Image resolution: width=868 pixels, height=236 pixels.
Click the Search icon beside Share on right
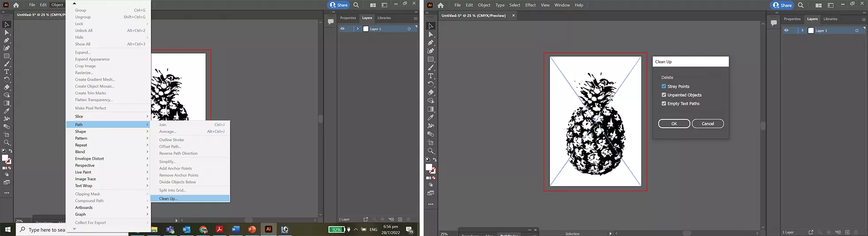tap(800, 5)
